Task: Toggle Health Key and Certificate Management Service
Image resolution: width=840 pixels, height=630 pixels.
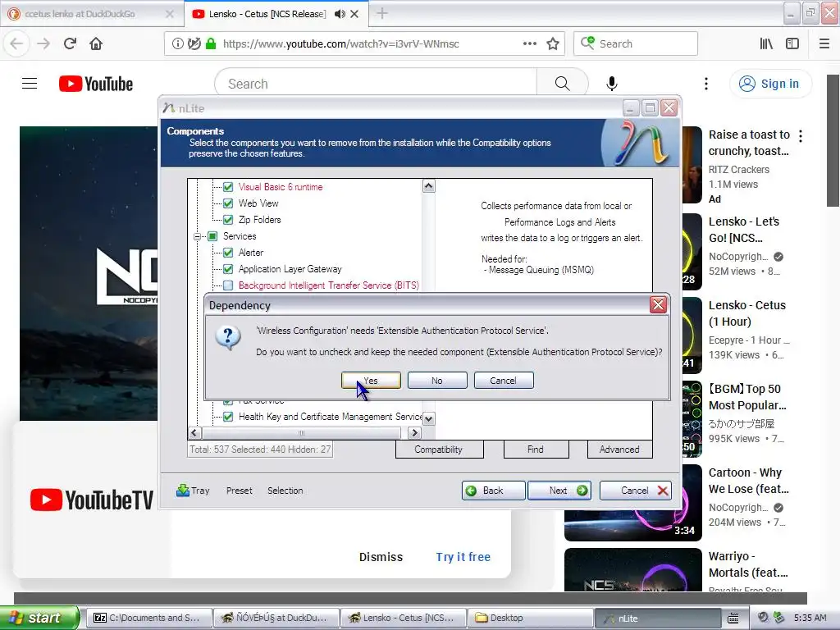Action: 228,417
